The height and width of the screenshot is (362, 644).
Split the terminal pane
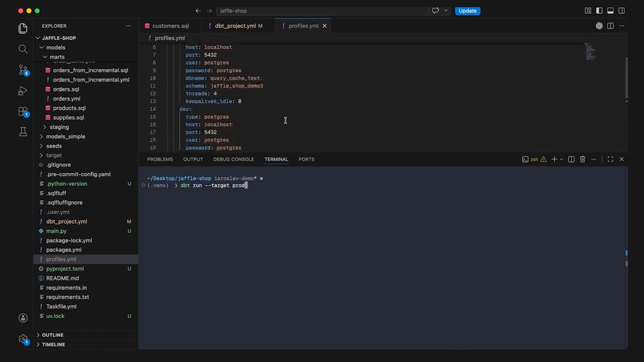[x=571, y=159]
